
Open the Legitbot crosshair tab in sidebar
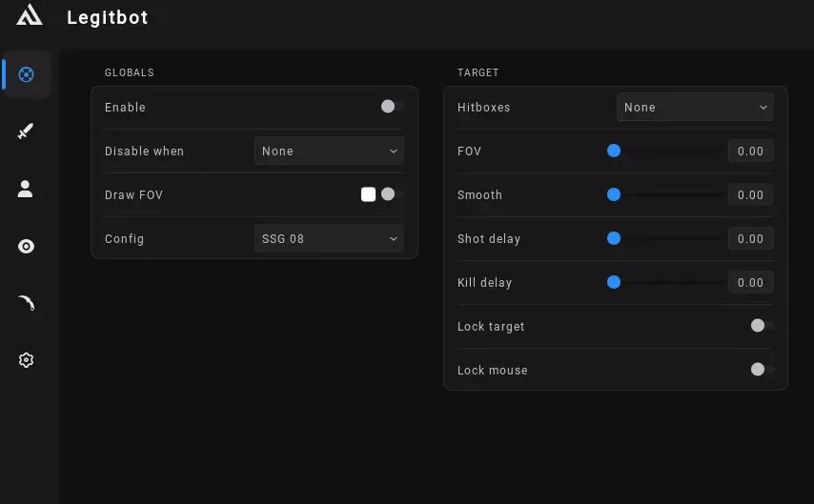(x=27, y=74)
